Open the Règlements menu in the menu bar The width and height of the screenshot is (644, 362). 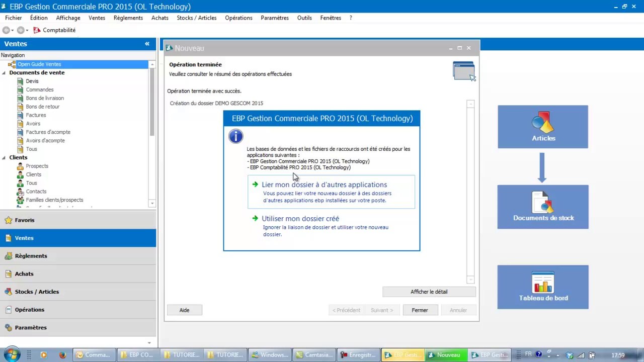coord(128,18)
